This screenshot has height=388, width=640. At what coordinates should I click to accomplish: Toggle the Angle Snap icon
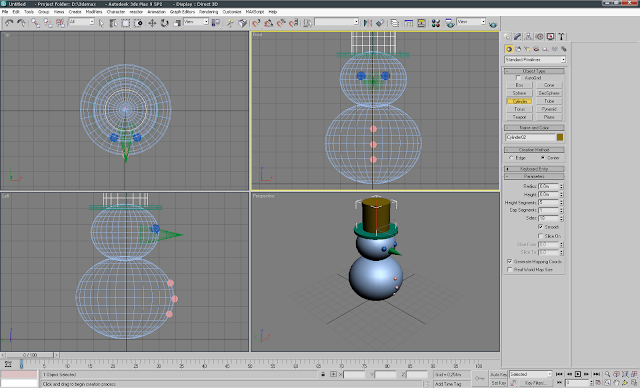click(268, 23)
